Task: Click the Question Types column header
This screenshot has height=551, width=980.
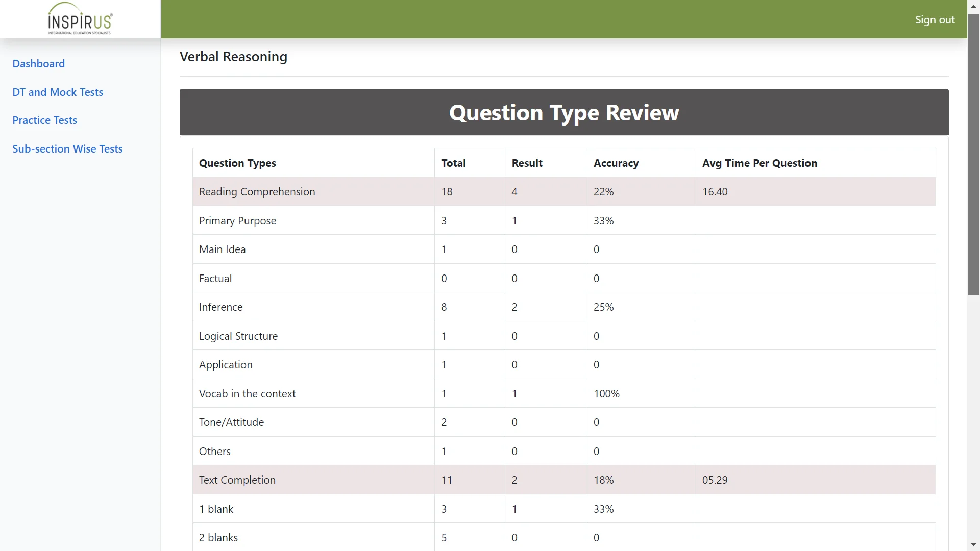Action: click(x=237, y=163)
